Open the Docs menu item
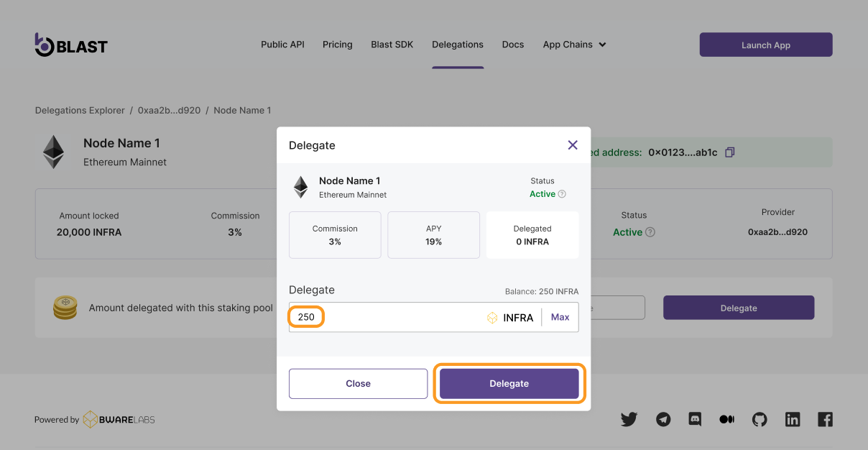The image size is (868, 450). 513,45
